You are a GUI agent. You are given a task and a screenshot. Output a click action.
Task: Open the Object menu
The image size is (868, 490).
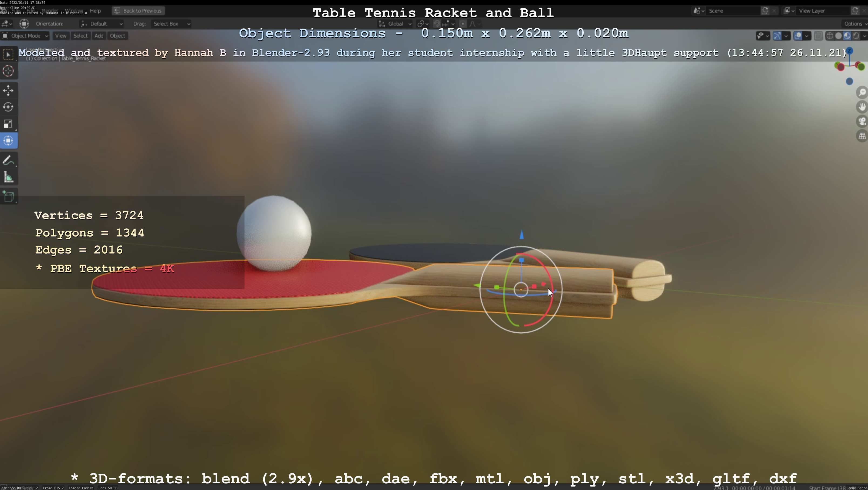[117, 36]
